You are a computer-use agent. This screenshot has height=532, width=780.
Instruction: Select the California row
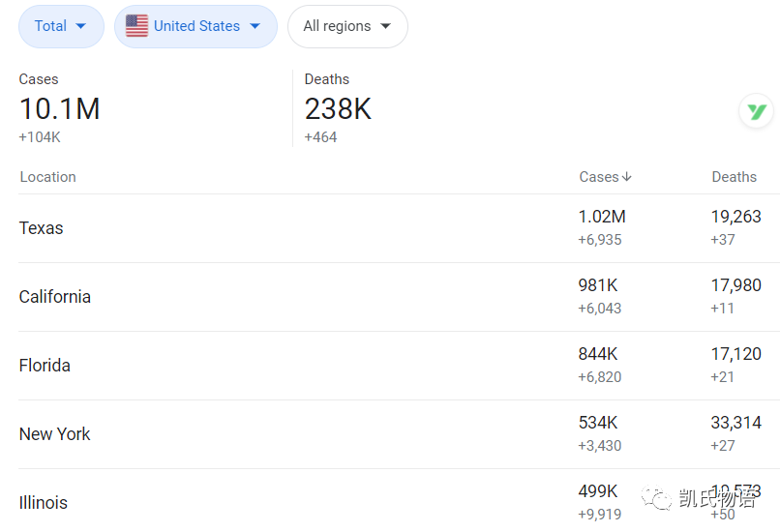click(x=399, y=297)
